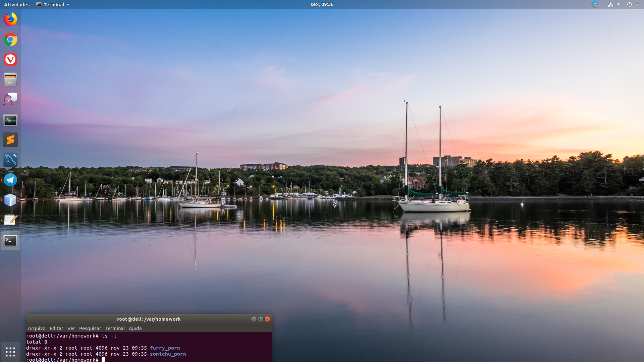Minimize the terminal window
644x362 pixels.
click(254, 319)
